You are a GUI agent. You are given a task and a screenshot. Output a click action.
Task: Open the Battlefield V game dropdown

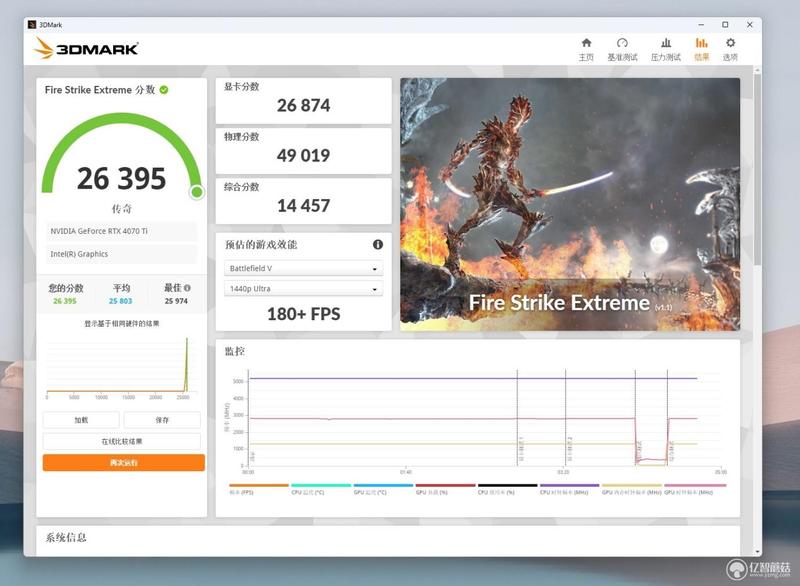coord(304,268)
